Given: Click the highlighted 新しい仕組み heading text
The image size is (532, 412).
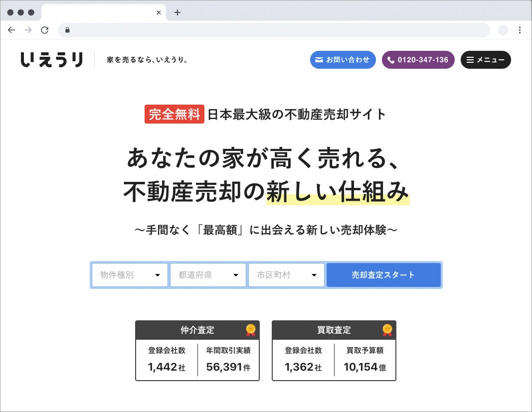Looking at the screenshot, I should tap(338, 192).
